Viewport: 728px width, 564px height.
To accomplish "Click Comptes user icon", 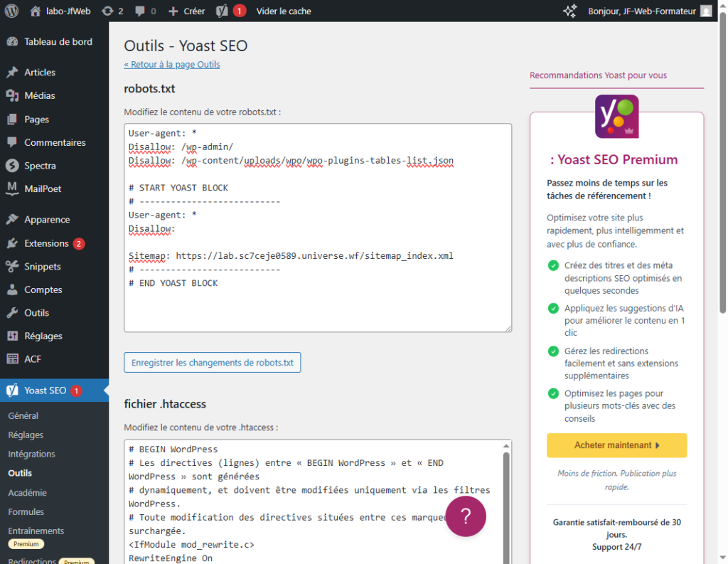I will (x=13, y=289).
